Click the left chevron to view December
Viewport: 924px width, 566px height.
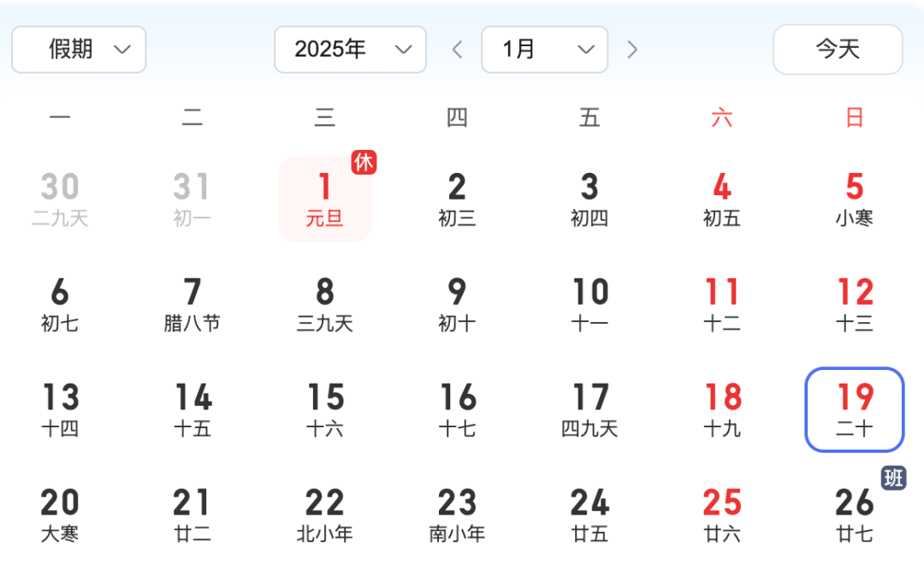point(457,49)
